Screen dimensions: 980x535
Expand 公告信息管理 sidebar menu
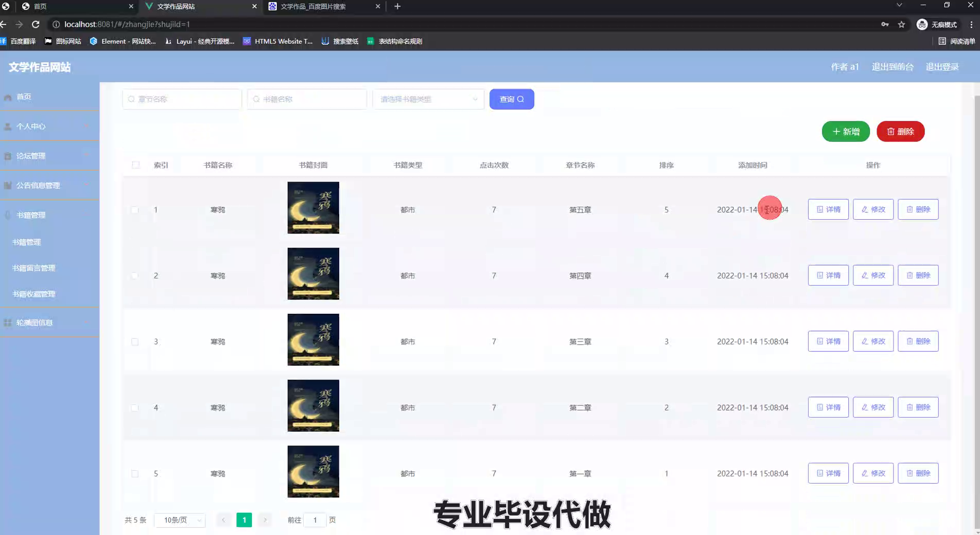(49, 185)
